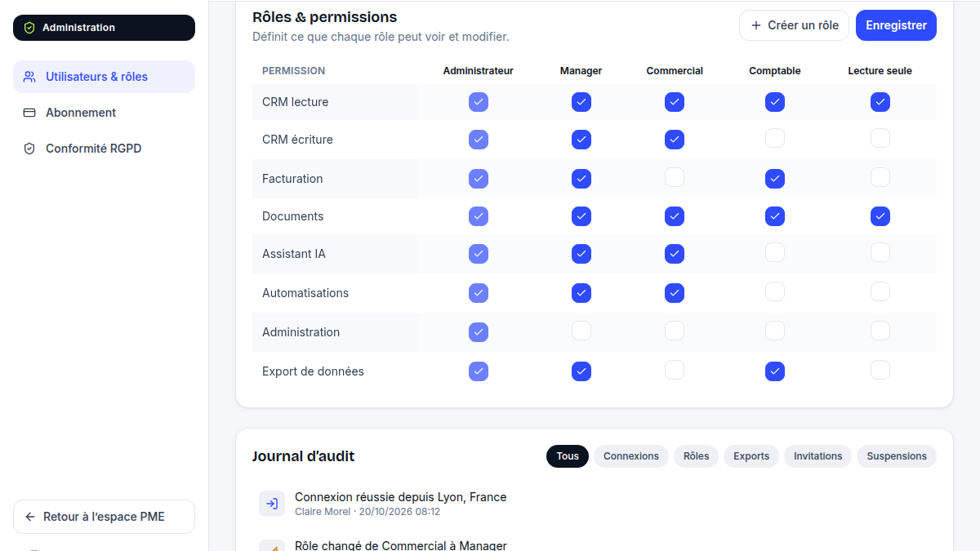Image resolution: width=980 pixels, height=551 pixels.
Task: Filter audit log by Suspensions
Action: (897, 456)
